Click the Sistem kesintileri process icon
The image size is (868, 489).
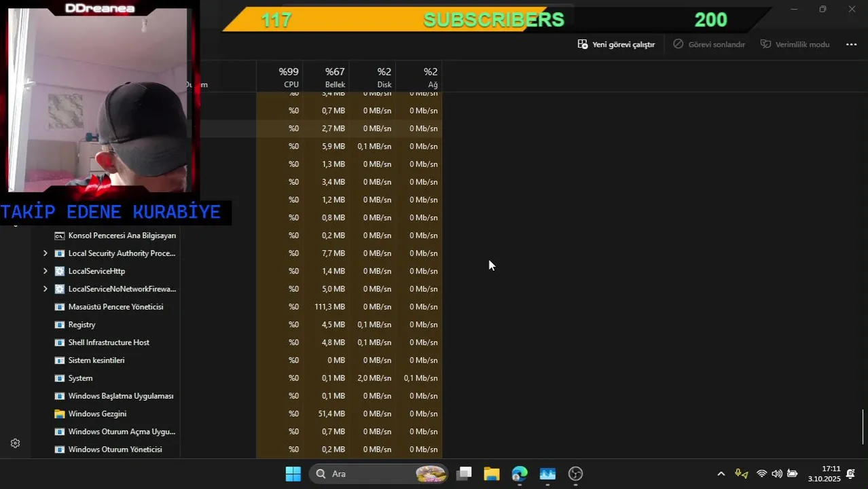[60, 360]
